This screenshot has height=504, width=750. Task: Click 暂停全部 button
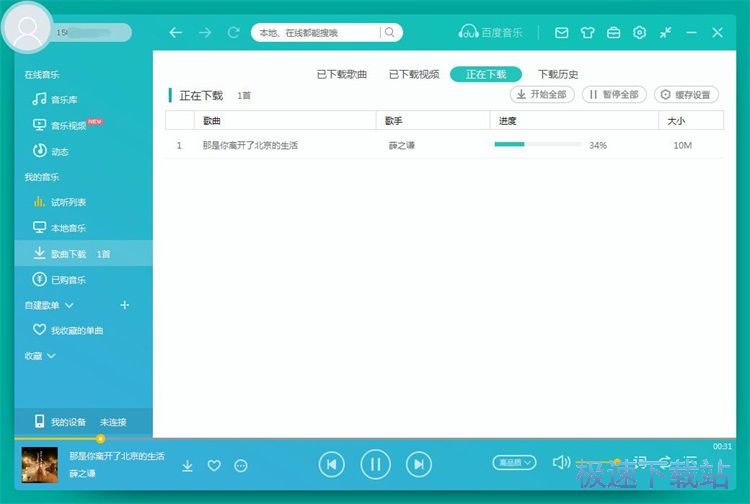(614, 95)
